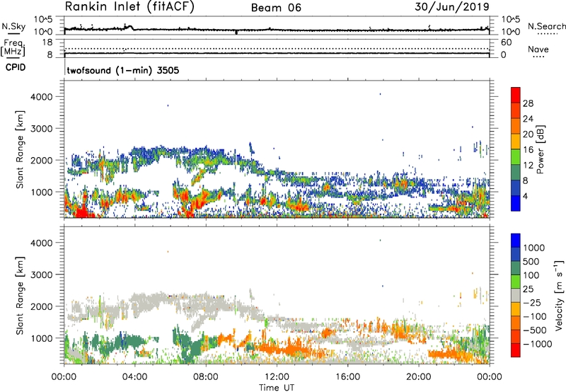Click the '18' tick on the frequency axis

pos(47,42)
